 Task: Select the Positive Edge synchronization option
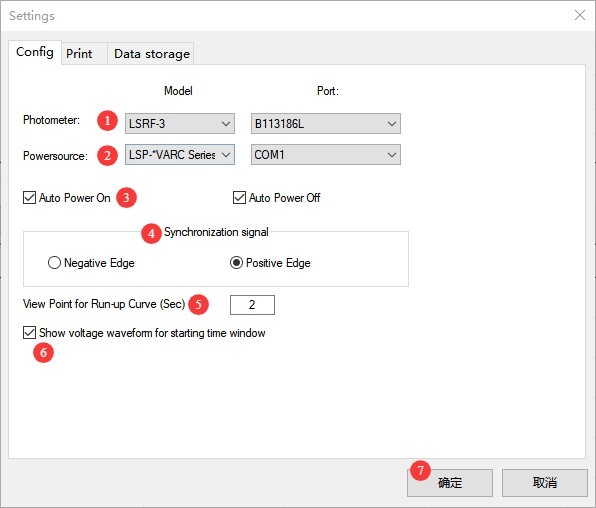(x=236, y=263)
